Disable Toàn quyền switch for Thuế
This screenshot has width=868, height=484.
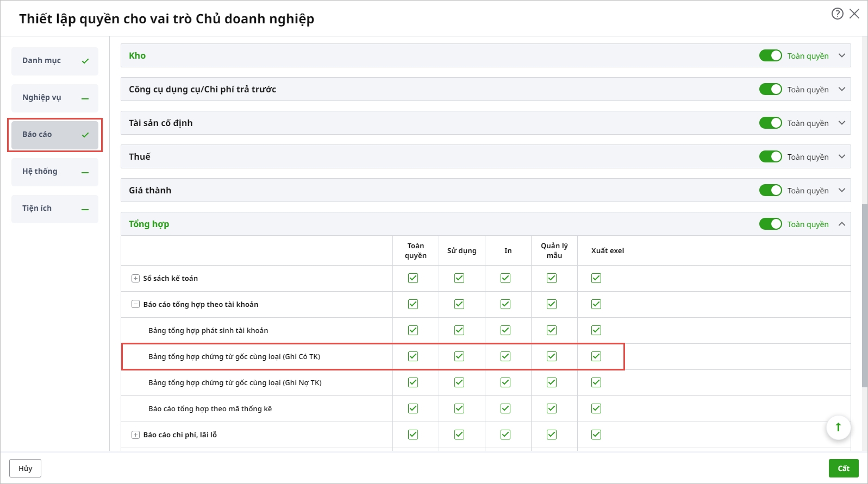(770, 156)
